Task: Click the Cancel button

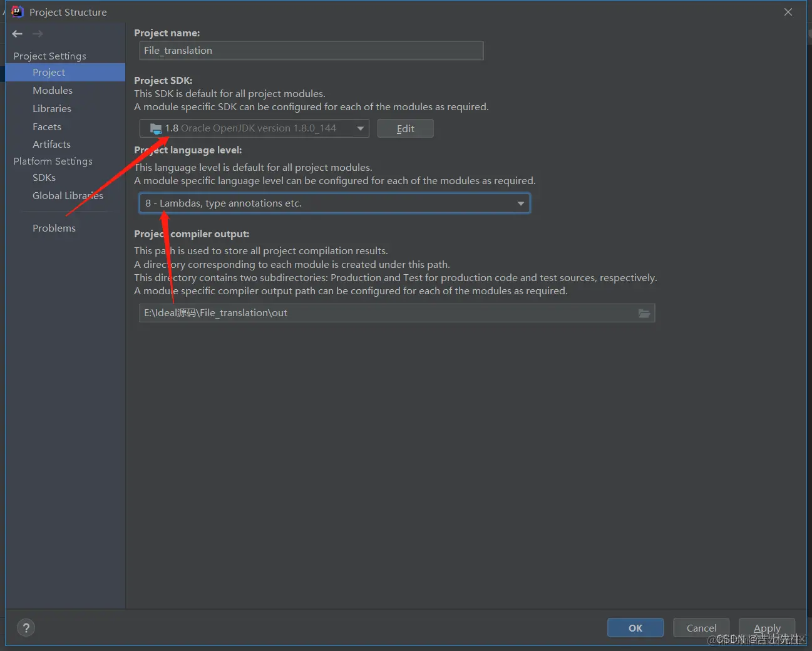Action: click(701, 628)
